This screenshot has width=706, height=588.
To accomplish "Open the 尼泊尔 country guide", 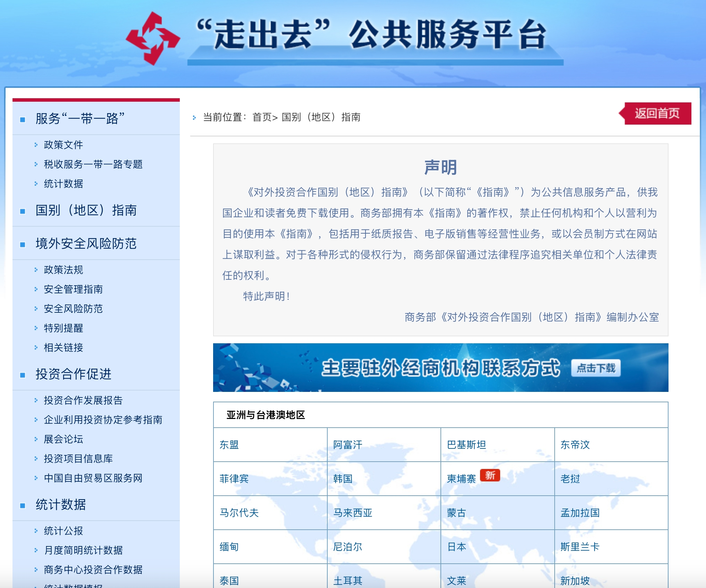I will [347, 547].
